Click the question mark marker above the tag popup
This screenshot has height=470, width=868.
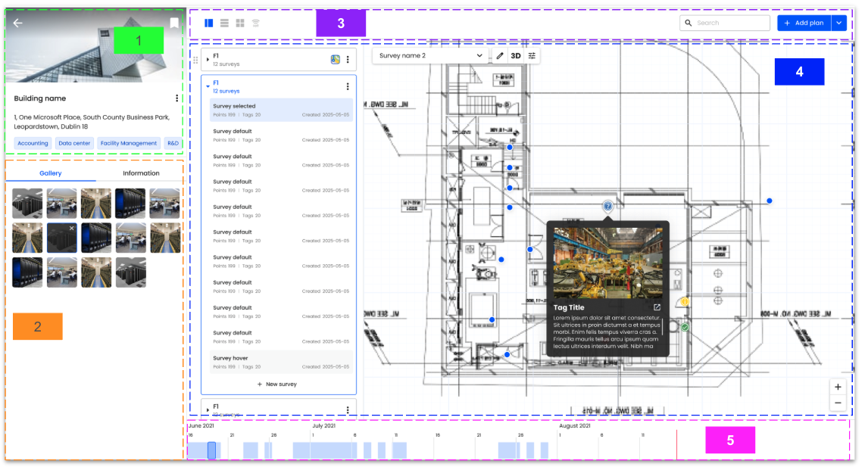607,207
